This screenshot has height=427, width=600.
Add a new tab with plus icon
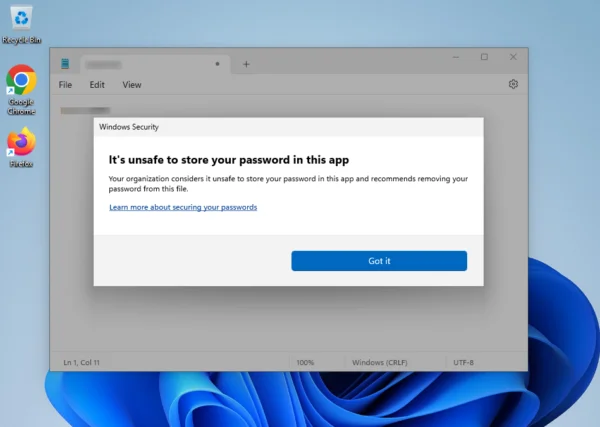(x=246, y=64)
